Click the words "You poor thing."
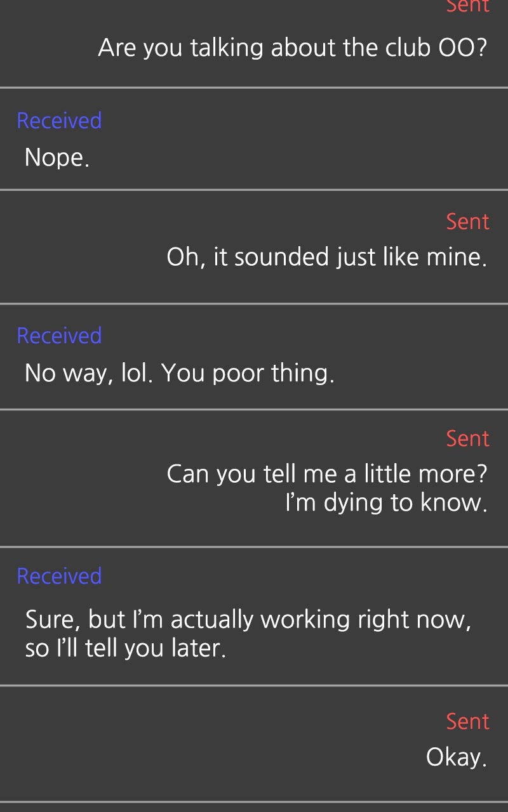Screen dimensions: 508x812 248,373
